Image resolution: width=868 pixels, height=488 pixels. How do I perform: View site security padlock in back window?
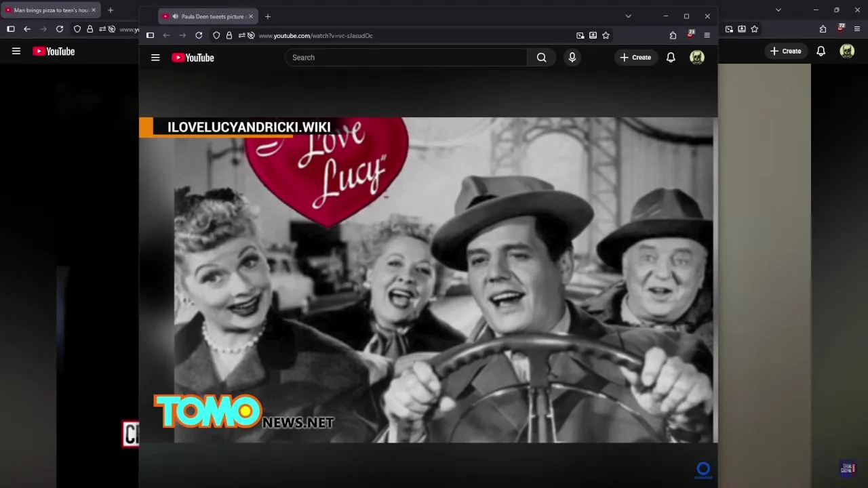(90, 29)
